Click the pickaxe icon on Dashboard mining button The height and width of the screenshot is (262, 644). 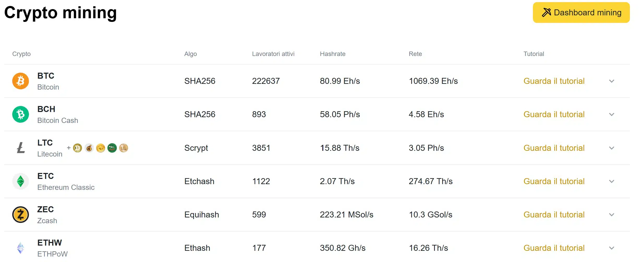pos(547,12)
